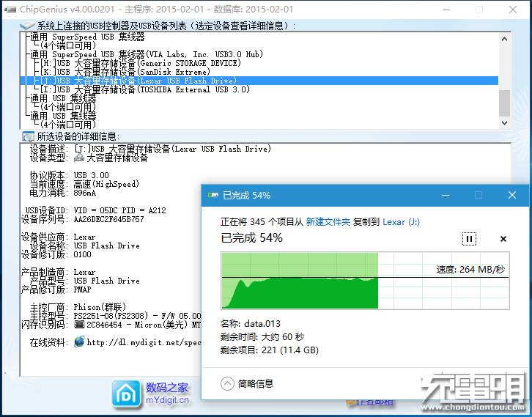This screenshot has width=532, height=417.
Task: Click the details section magnifier icon
Action: point(28,137)
